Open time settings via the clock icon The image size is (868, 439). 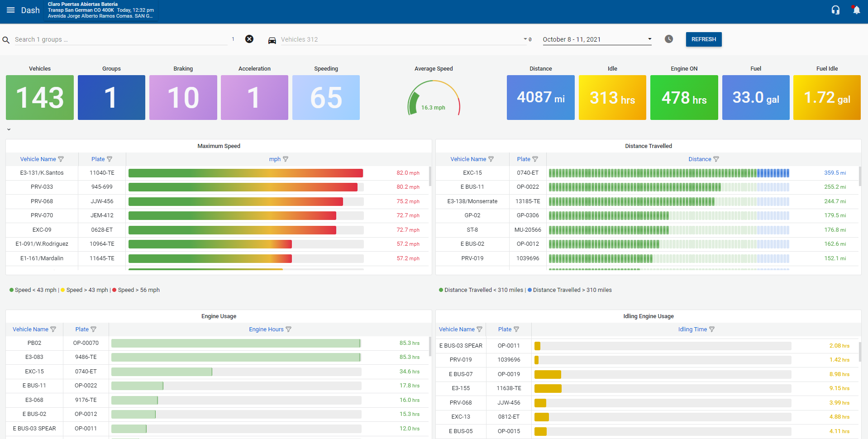(x=668, y=39)
